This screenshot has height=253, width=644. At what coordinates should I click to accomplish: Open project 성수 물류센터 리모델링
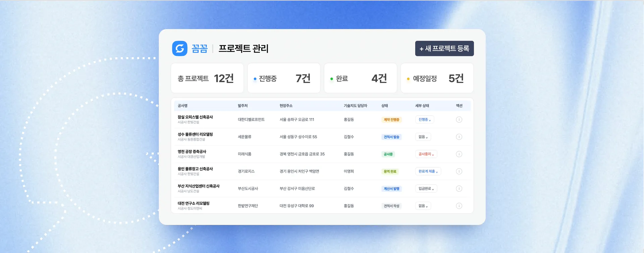195,134
